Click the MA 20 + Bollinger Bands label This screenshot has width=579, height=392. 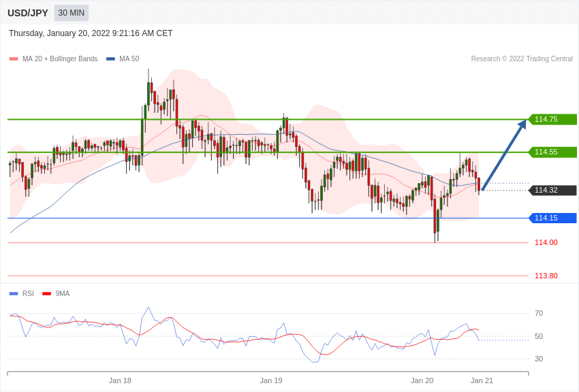[60, 59]
